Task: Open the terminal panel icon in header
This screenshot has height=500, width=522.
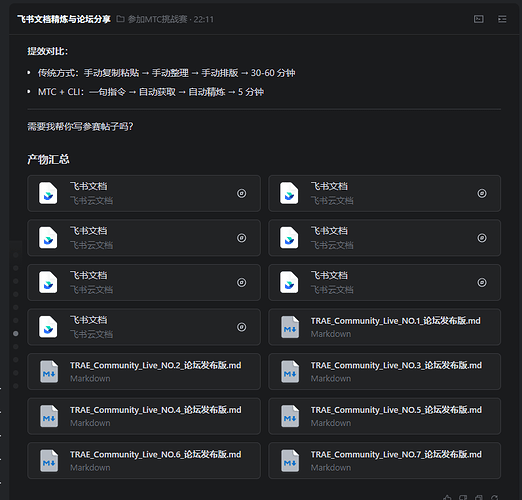Action: click(479, 19)
